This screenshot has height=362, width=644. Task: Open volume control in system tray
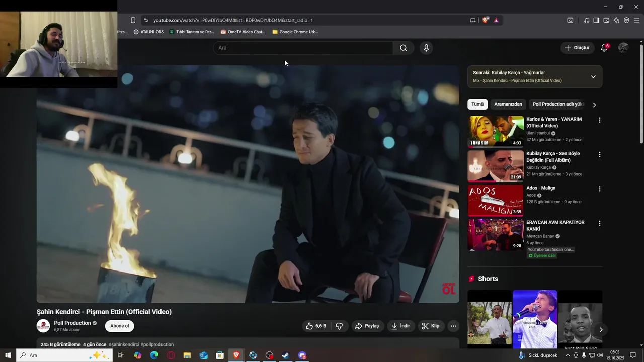pyautogui.click(x=600, y=355)
